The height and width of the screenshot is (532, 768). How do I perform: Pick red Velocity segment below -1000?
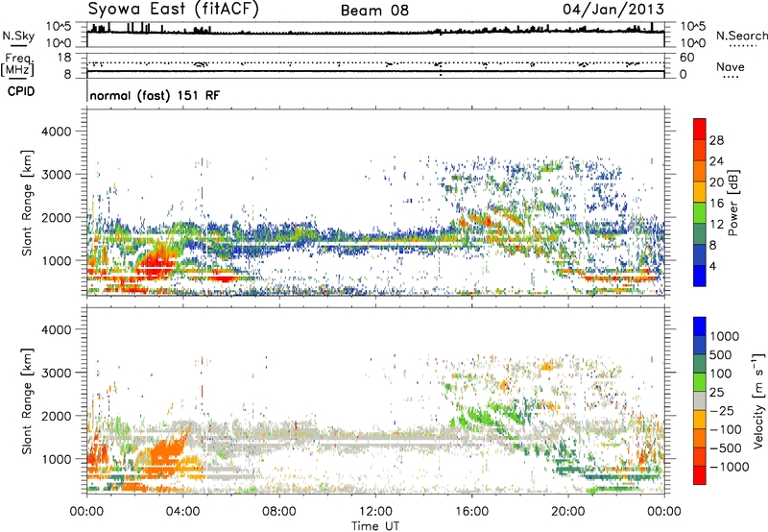coord(700,475)
